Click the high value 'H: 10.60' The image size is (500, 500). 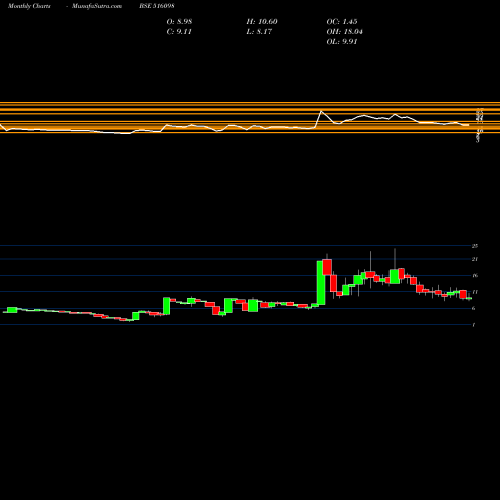click(262, 22)
